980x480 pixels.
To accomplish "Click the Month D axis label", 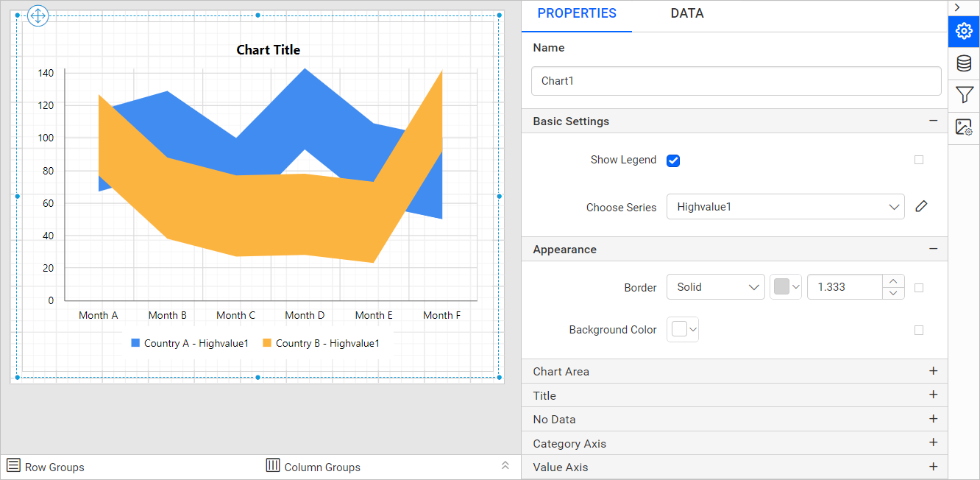I will (305, 315).
